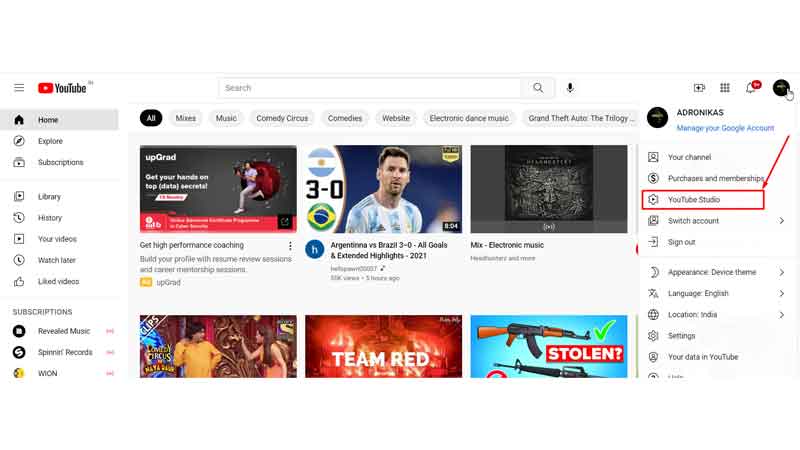Viewport: 800px width, 450px height.
Task: Open History in sidebar
Action: pyautogui.click(x=59, y=218)
